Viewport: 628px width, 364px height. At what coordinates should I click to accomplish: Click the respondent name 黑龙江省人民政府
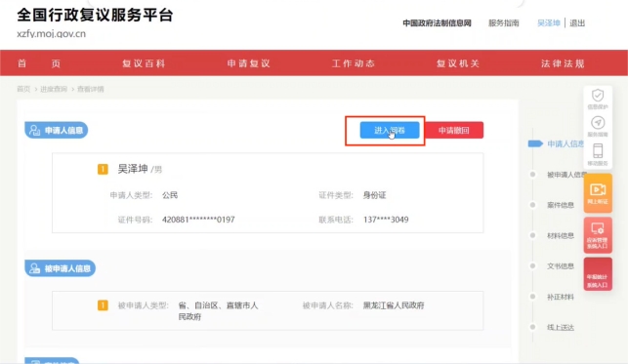coord(394,305)
